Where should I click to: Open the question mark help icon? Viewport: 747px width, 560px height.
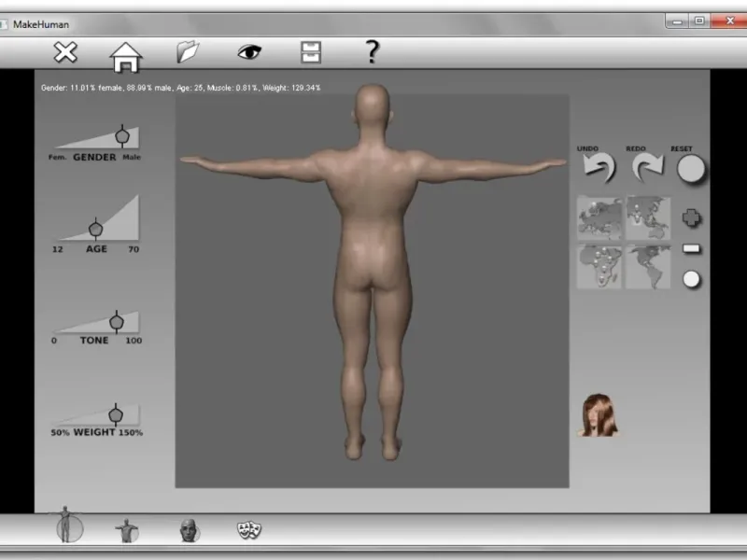tap(372, 51)
